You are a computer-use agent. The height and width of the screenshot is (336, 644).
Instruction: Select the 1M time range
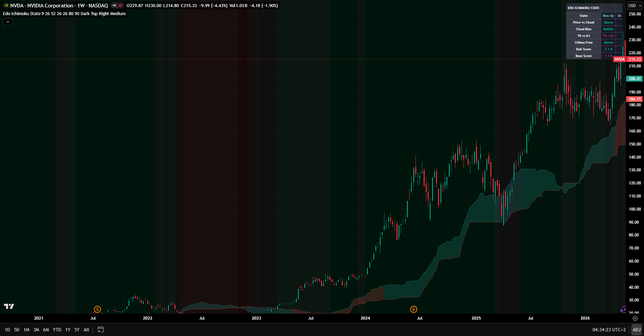coord(26,330)
